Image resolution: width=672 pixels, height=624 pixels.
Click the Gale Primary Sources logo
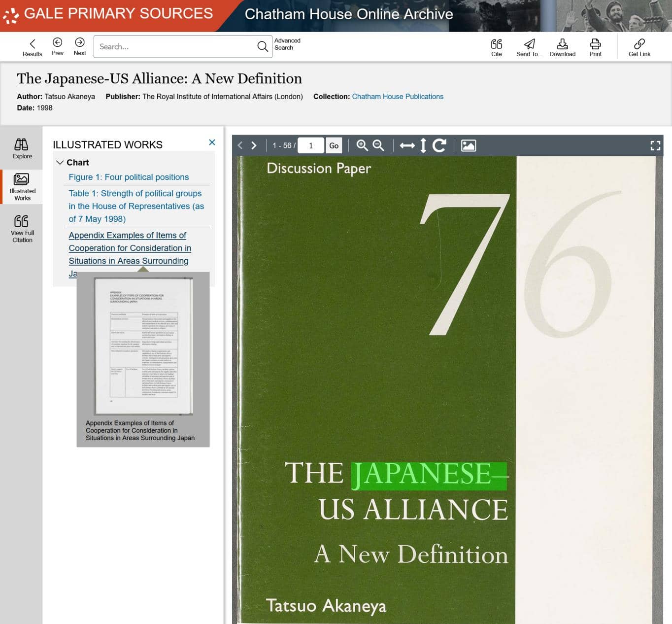point(108,14)
